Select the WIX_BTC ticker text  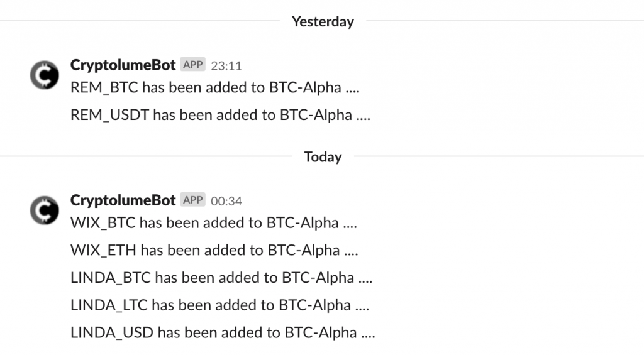pyautogui.click(x=103, y=222)
